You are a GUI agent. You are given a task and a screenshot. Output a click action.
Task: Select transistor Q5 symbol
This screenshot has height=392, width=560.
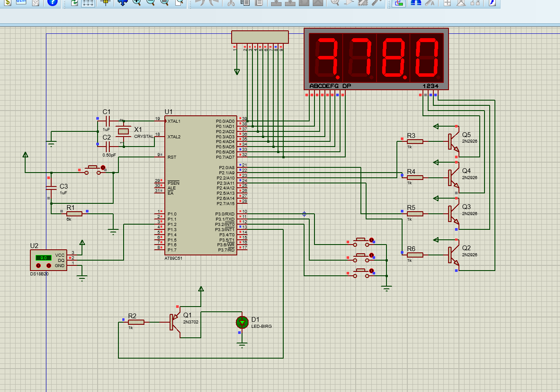[453, 141]
